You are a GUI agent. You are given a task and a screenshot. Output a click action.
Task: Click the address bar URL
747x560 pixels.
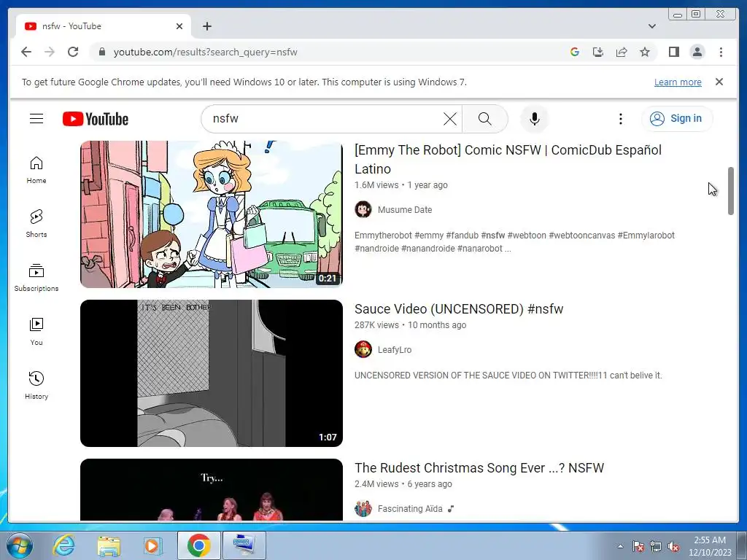(205, 52)
